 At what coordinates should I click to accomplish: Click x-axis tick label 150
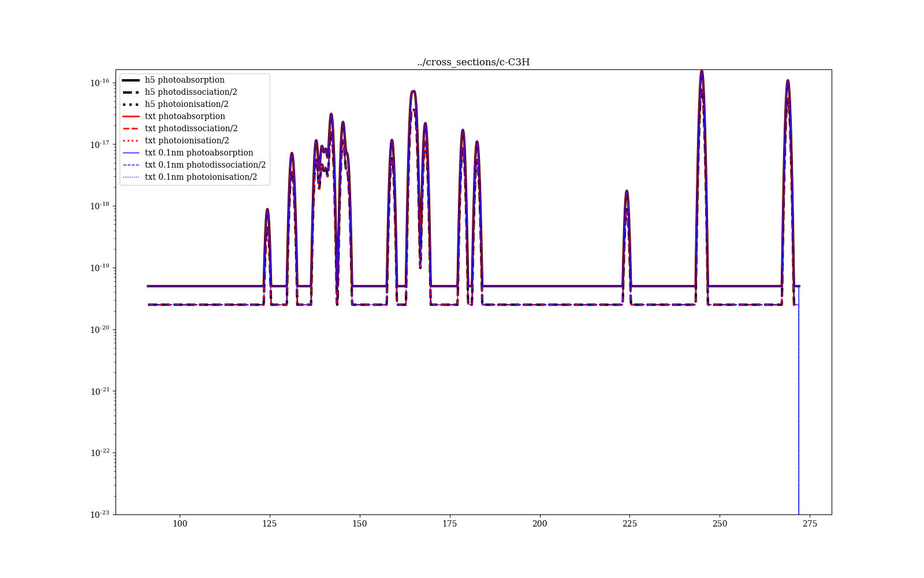360,524
